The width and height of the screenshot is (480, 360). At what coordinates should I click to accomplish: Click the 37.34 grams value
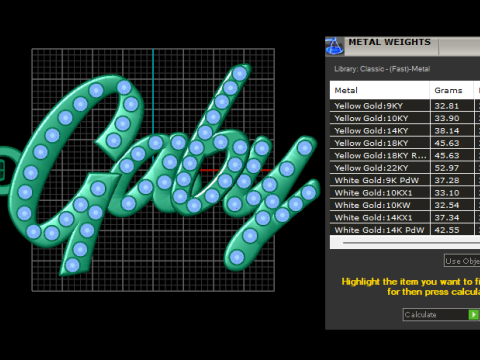[447, 218]
